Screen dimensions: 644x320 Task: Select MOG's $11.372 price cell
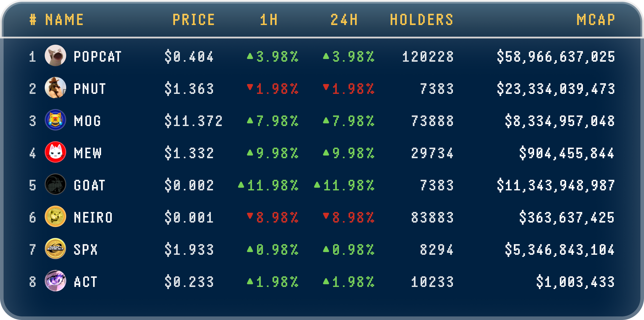click(x=193, y=121)
